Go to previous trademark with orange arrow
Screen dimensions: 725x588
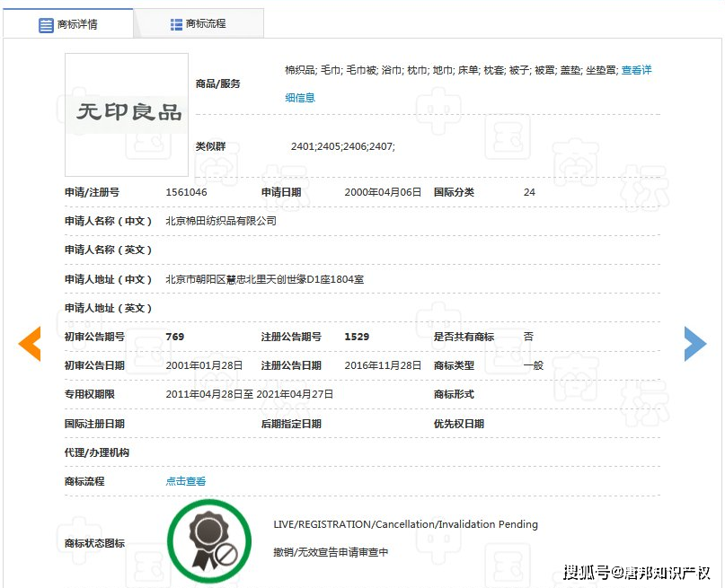(x=30, y=344)
